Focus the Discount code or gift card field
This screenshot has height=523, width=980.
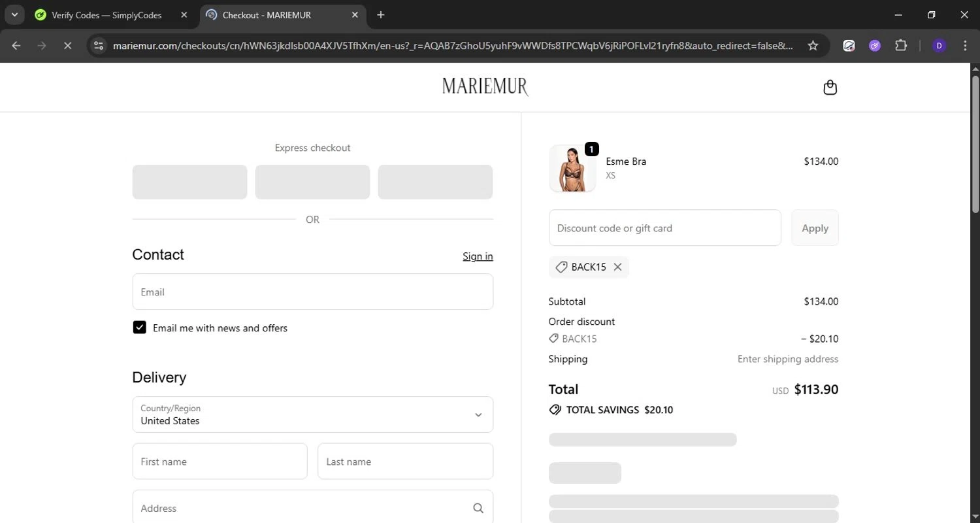click(665, 228)
